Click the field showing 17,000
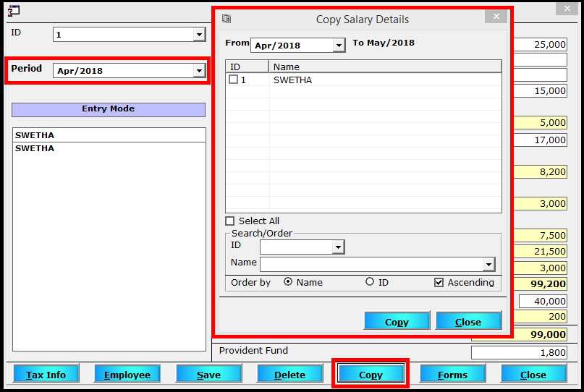 pos(541,140)
